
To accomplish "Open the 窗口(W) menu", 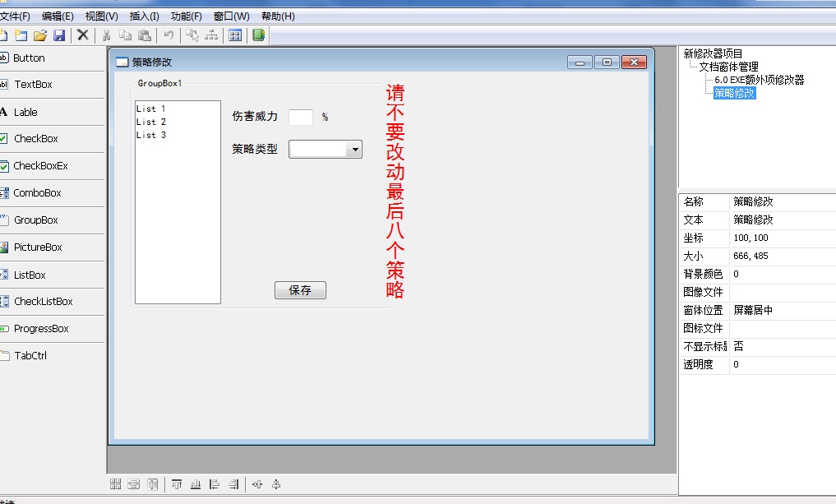I will pos(231,16).
